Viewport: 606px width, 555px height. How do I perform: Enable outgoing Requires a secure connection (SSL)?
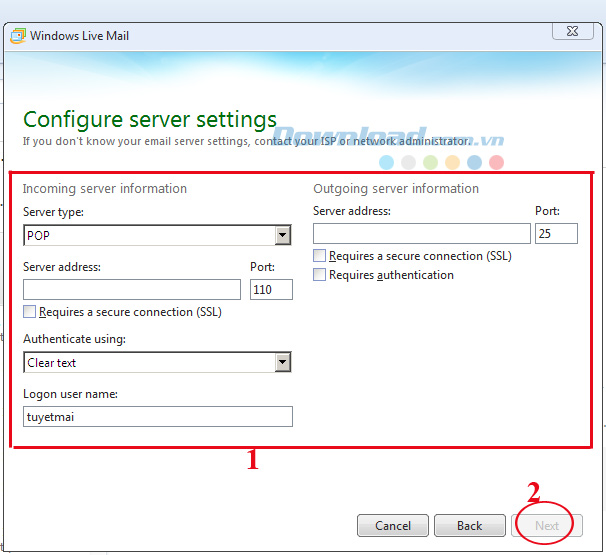pyautogui.click(x=319, y=256)
